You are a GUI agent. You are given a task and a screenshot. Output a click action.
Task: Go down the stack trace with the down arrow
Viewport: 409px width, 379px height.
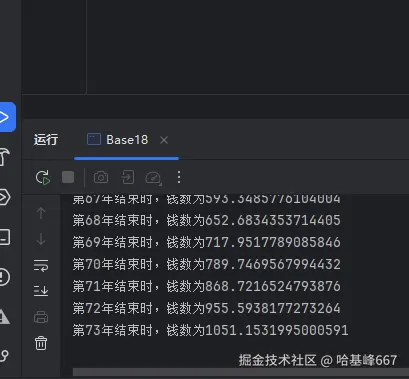click(41, 239)
